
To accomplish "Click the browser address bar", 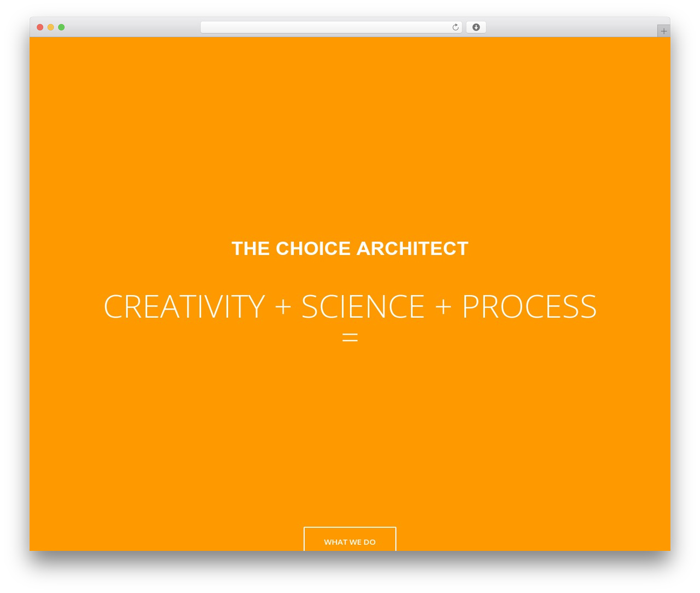I will [x=331, y=27].
